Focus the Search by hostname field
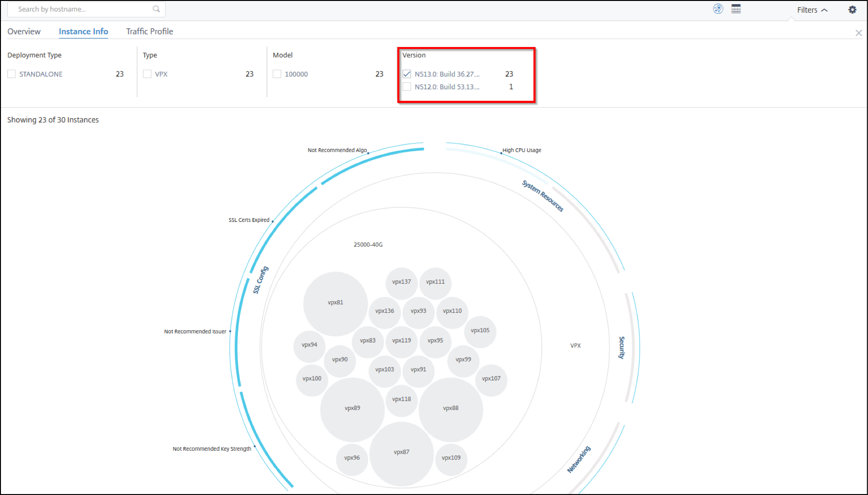This screenshot has width=868, height=495. point(86,9)
